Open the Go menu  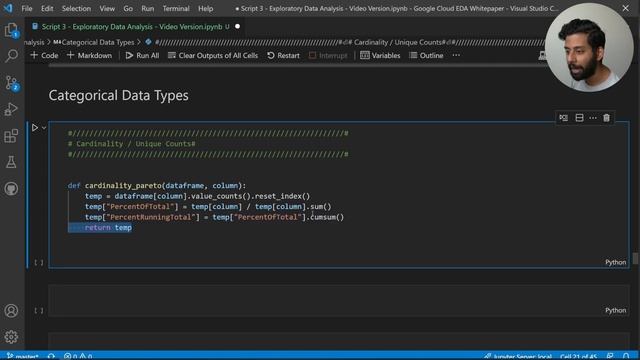128,8
